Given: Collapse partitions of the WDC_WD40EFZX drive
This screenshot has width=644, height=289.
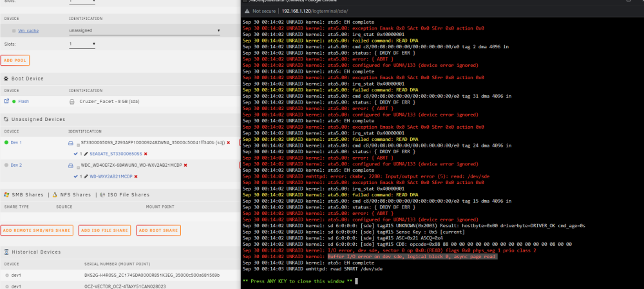Looking at the screenshot, I should (78, 167).
